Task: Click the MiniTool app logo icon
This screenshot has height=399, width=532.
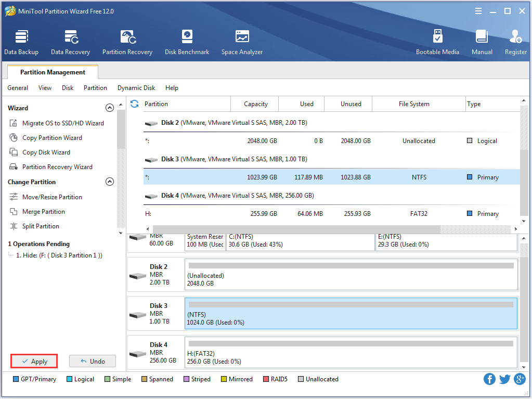Action: [10, 11]
